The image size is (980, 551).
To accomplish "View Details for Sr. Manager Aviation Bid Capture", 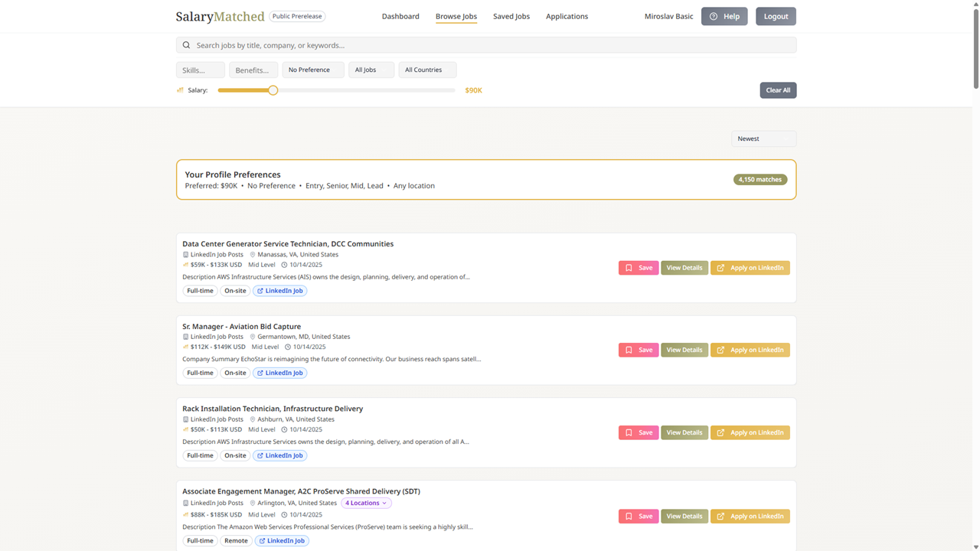I will point(684,350).
